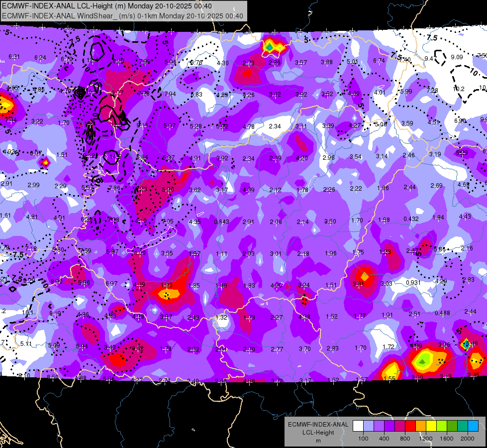487x448 pixels.
Task: Click the red swatch in the legend
Action: tap(410, 426)
